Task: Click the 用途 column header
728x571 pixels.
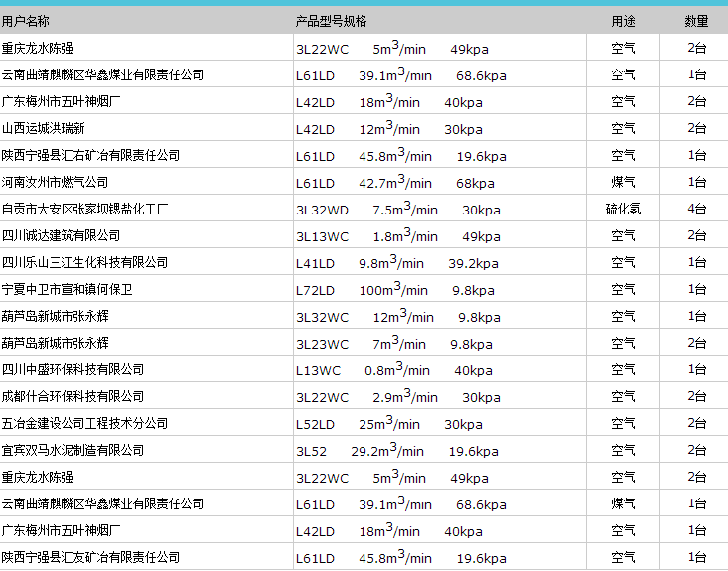Action: point(623,21)
